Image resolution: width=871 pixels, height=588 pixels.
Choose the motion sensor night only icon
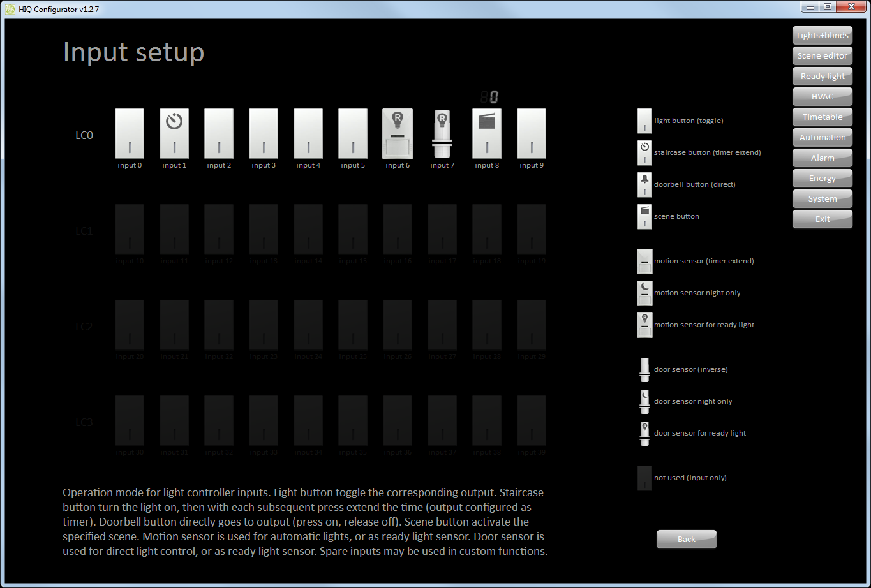(644, 293)
